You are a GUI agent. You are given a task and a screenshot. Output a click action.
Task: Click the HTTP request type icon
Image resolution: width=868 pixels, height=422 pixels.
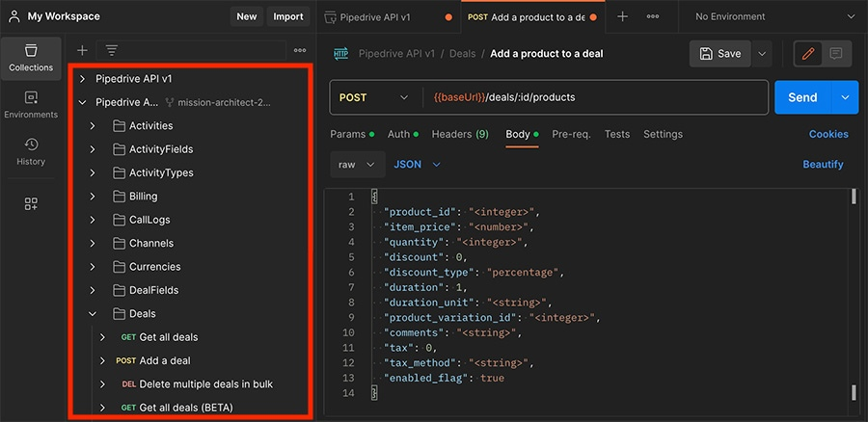340,54
